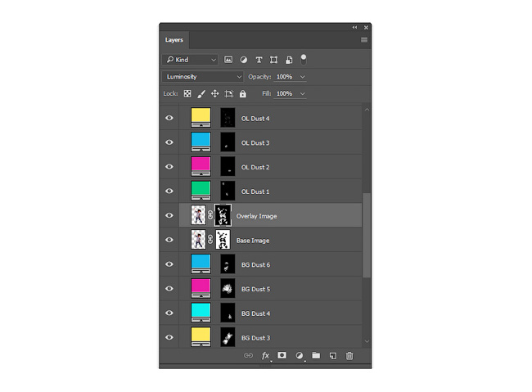The height and width of the screenshot is (392, 532).
Task: Lock layer position icon
Action: (x=214, y=93)
